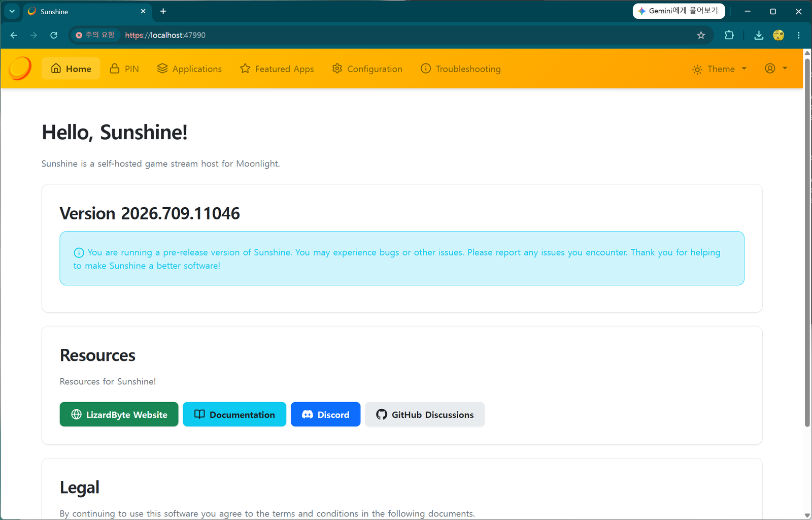Screen dimensions: 812x520
Task: Open the browser downloads icon
Action: pyautogui.click(x=759, y=35)
